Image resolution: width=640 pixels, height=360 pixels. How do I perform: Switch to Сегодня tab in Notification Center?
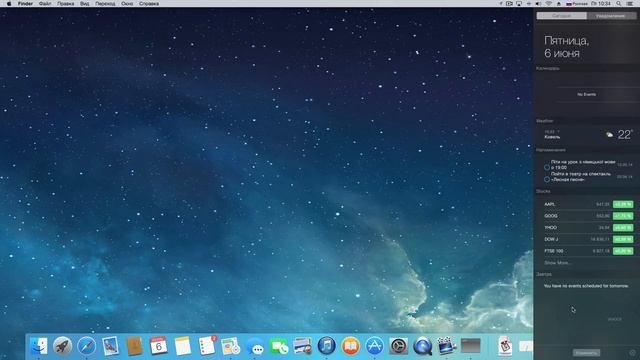562,16
